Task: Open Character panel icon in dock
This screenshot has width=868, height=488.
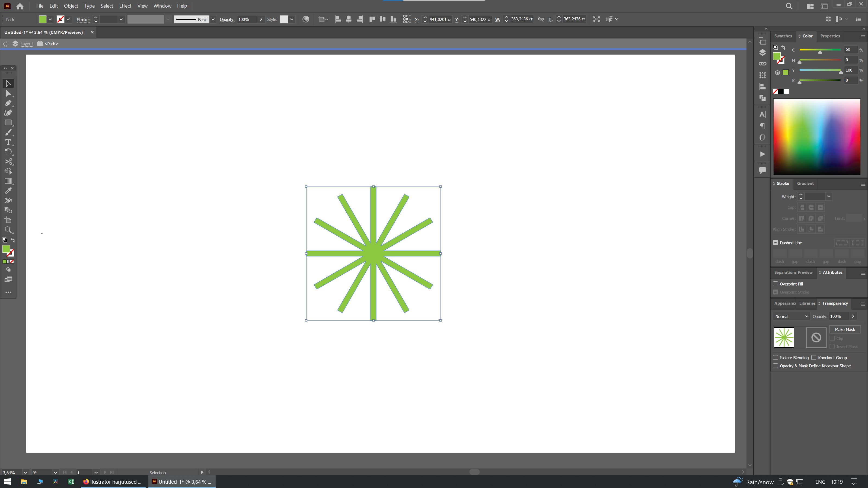Action: (x=762, y=114)
